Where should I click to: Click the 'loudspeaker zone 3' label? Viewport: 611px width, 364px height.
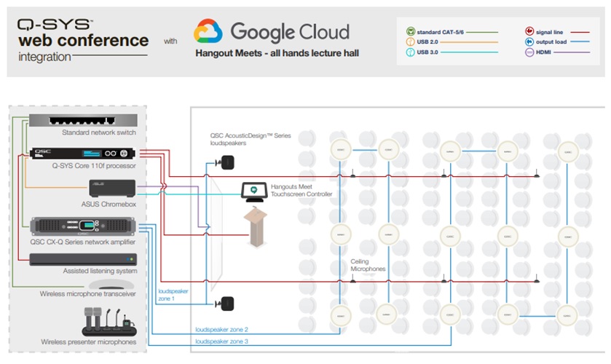(221, 341)
